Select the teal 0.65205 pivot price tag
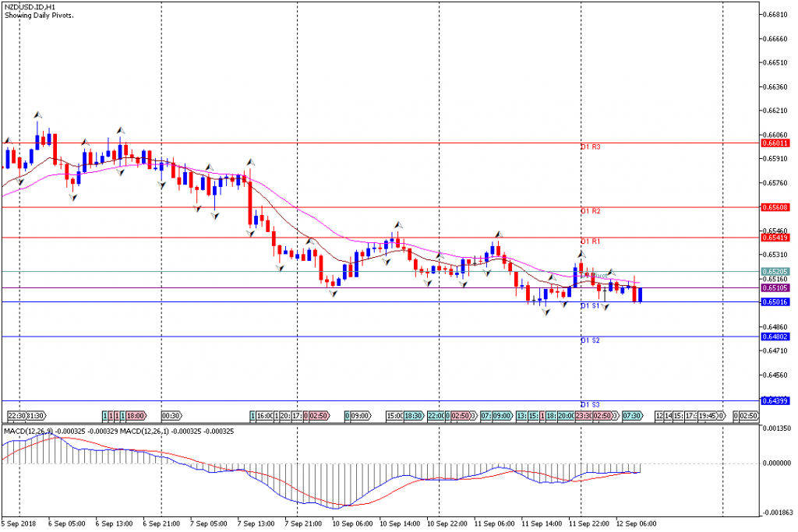Screen dimensions: 798x532 [x=775, y=272]
